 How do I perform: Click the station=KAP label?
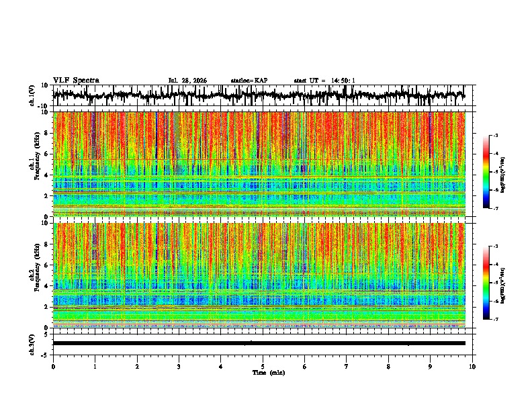coord(249,81)
